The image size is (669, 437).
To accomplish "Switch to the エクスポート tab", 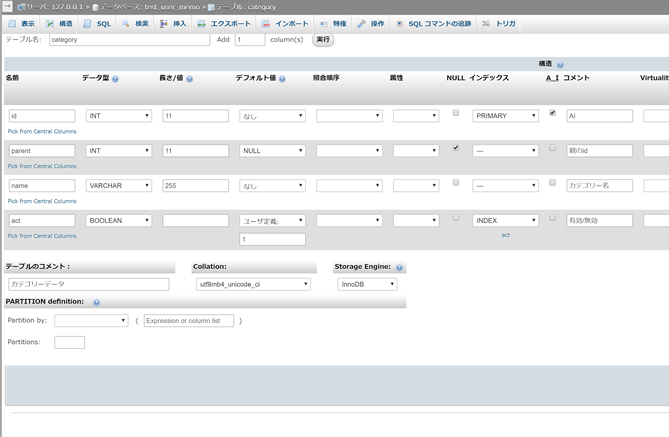I will (x=224, y=24).
